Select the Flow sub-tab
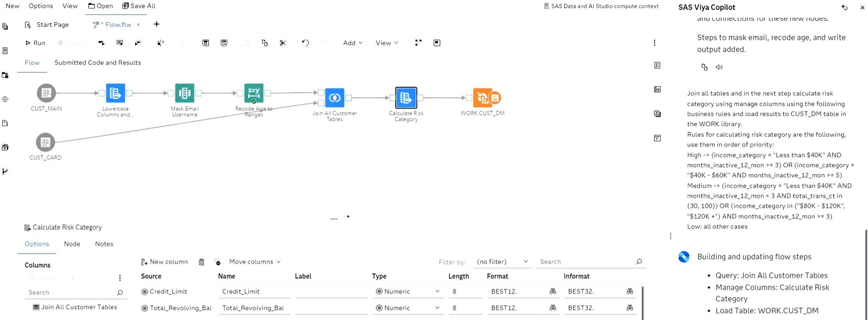Image resolution: width=868 pixels, height=320 pixels. point(32,63)
